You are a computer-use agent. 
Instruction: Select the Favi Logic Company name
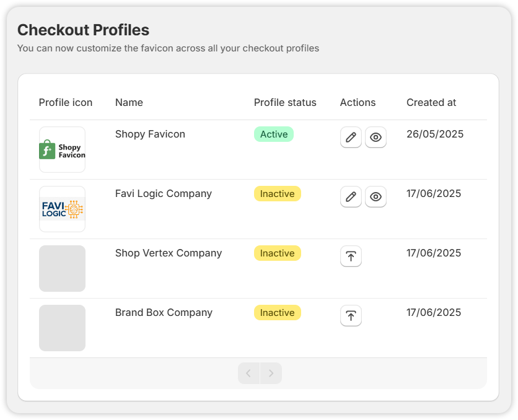(x=164, y=193)
